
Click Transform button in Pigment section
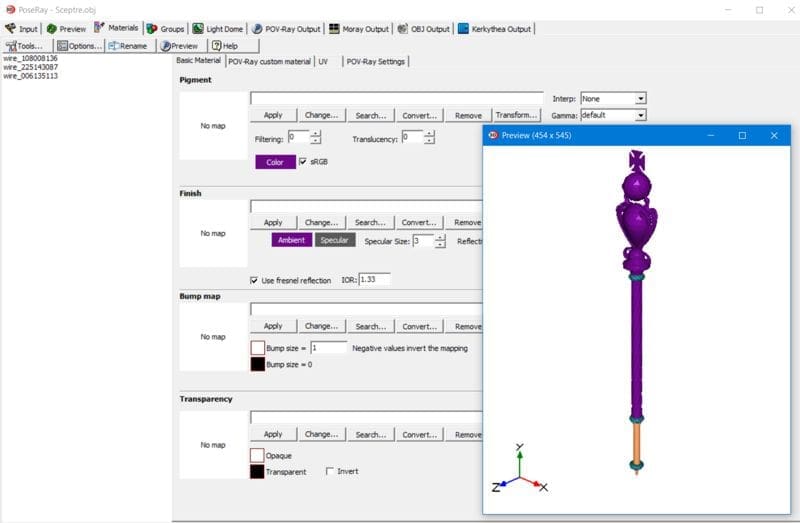coord(517,115)
